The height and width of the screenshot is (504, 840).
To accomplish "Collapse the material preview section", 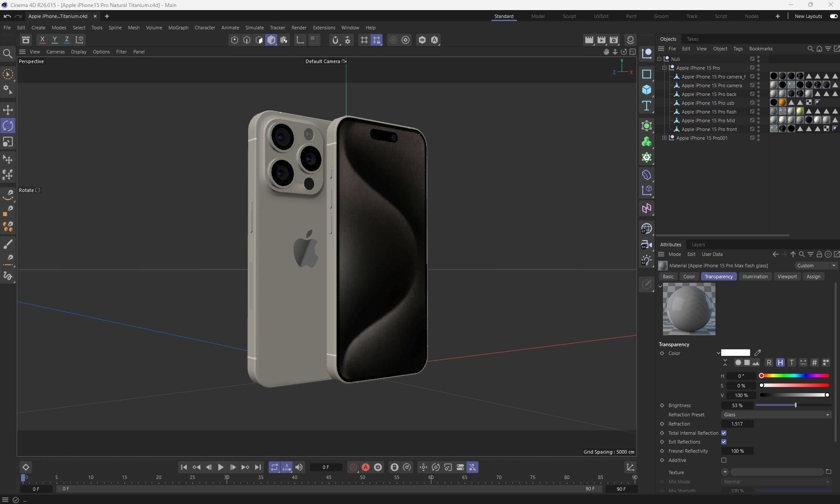I will (x=660, y=287).
